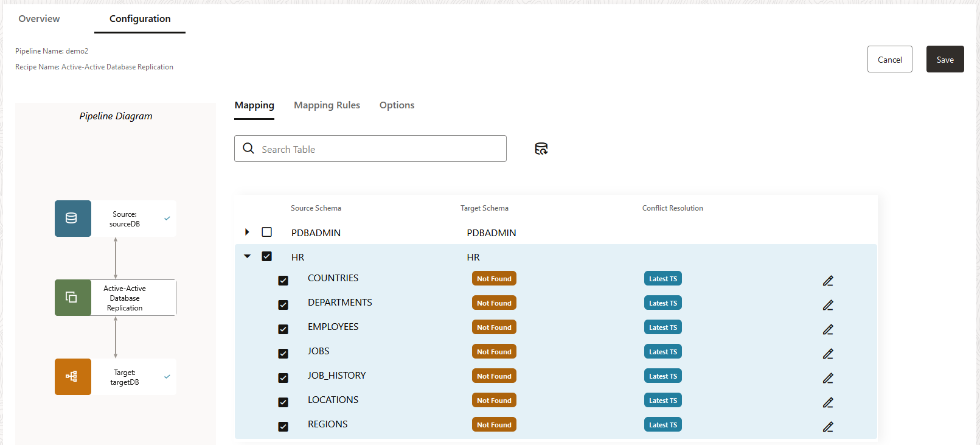The width and height of the screenshot is (980, 445).
Task: Click the Source Schema column header
Action: click(x=316, y=208)
